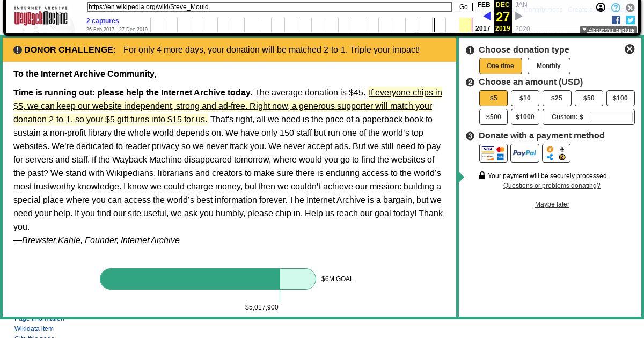Choose the $500 amount
The height and width of the screenshot is (338, 644).
click(493, 117)
